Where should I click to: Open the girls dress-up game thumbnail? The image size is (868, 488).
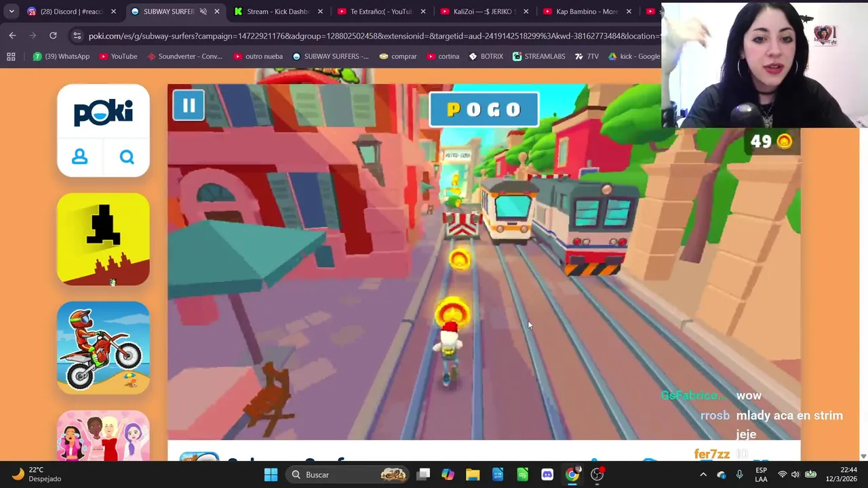point(103,435)
